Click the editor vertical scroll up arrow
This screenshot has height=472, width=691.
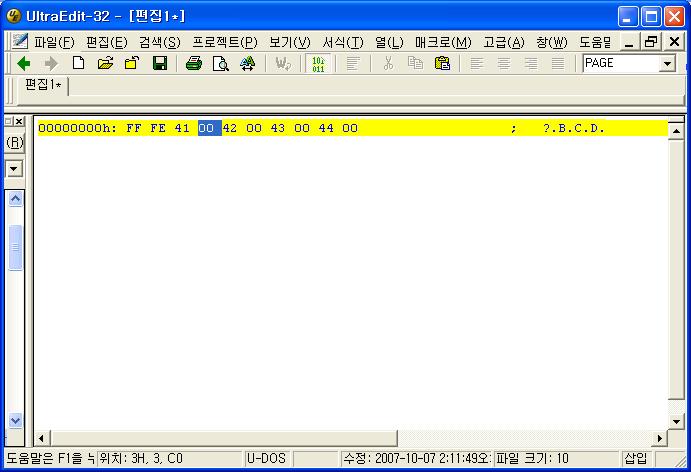point(676,131)
